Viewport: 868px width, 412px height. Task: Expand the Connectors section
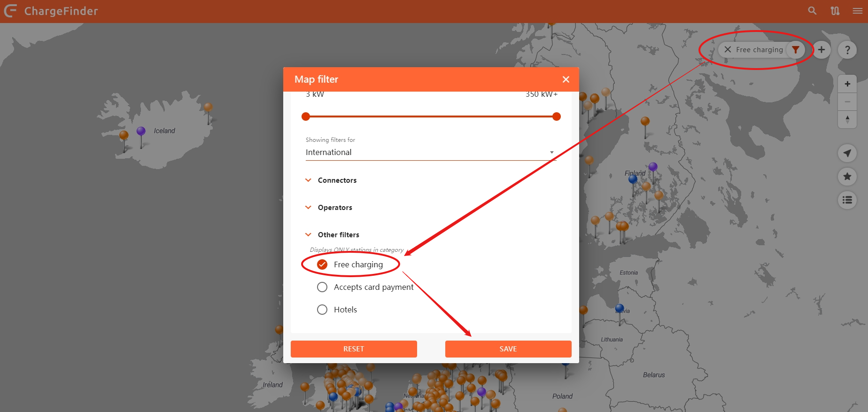331,180
